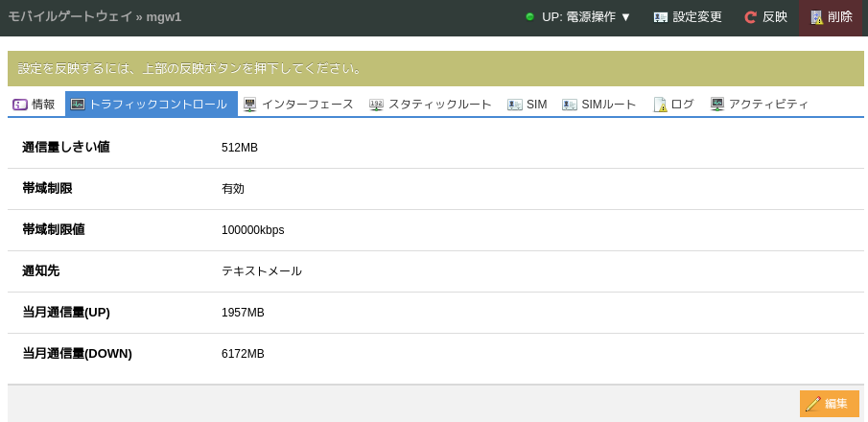The width and height of the screenshot is (868, 422).
Task: Click the SIMルート tab icon
Action: point(570,105)
